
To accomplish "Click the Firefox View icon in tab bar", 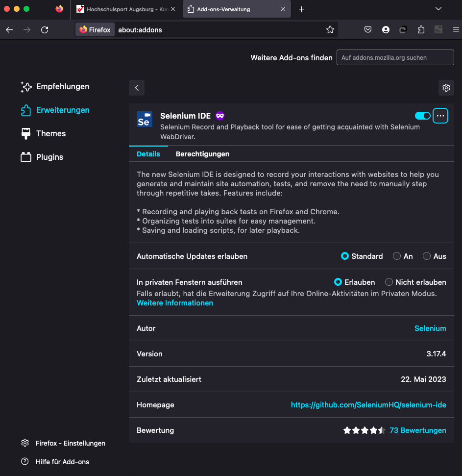I will pos(59,9).
